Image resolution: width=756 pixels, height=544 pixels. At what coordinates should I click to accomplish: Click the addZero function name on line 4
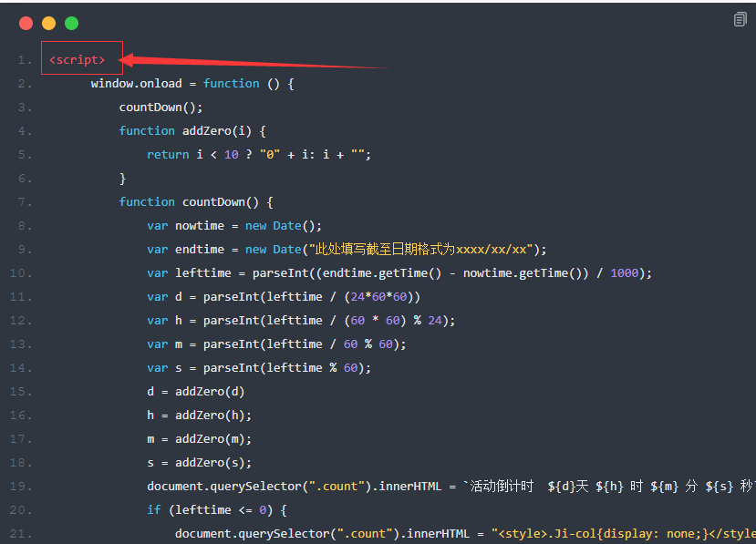click(210, 131)
